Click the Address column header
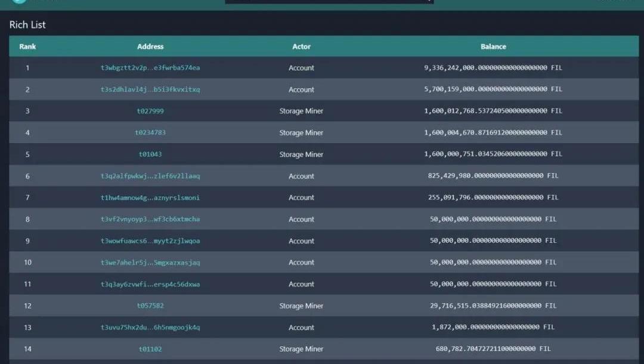The image size is (644, 364). click(150, 47)
